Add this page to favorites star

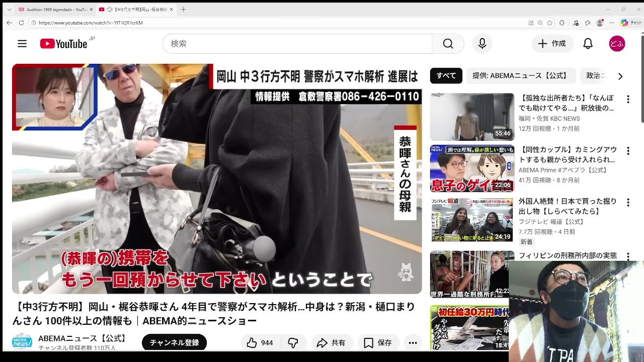click(x=550, y=23)
